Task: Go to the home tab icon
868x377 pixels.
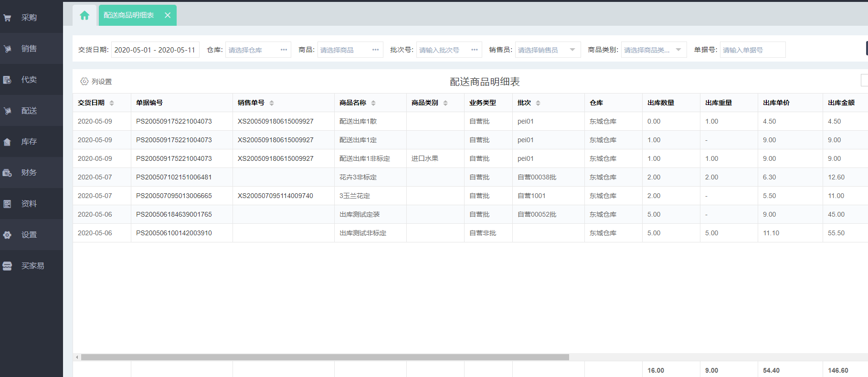Action: coord(85,15)
